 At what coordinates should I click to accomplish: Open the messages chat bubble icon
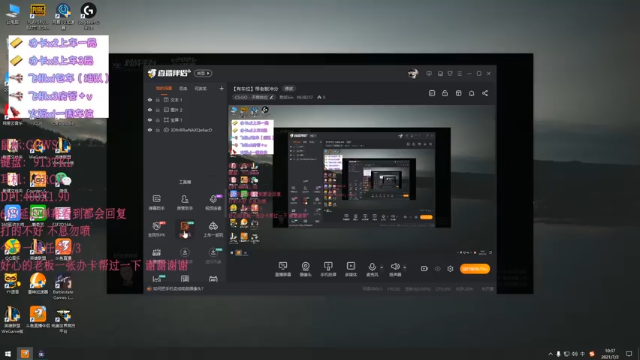point(429,73)
